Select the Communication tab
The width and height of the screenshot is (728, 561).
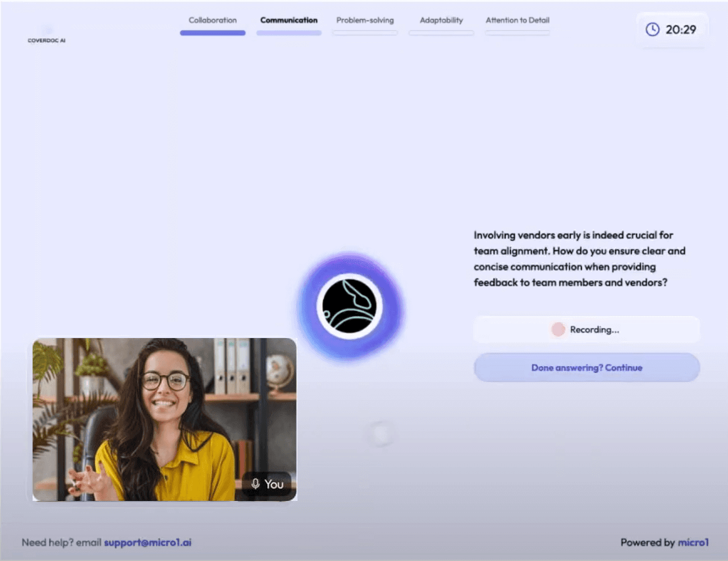289,20
